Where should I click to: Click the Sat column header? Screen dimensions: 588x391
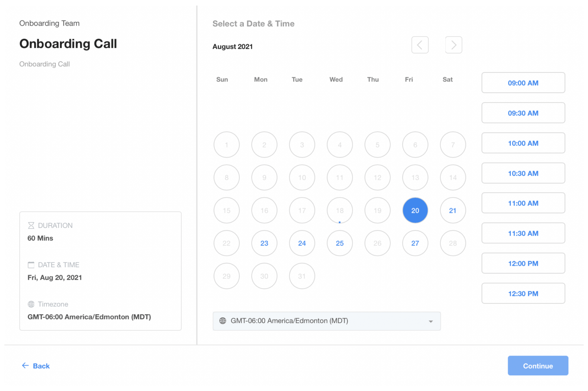point(448,80)
